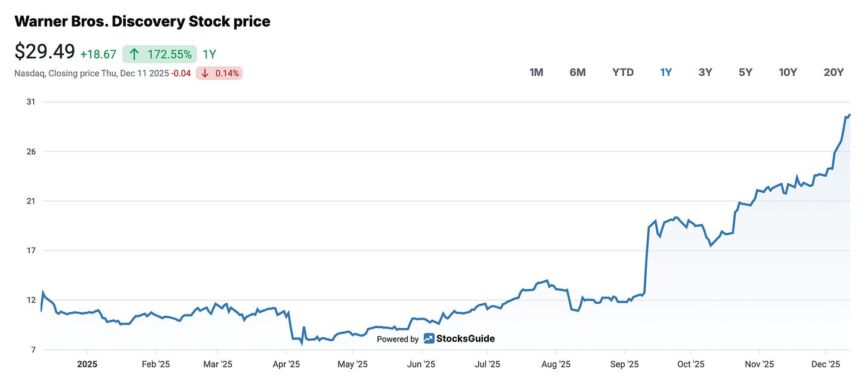Click the -0.04 daily change value

point(181,73)
